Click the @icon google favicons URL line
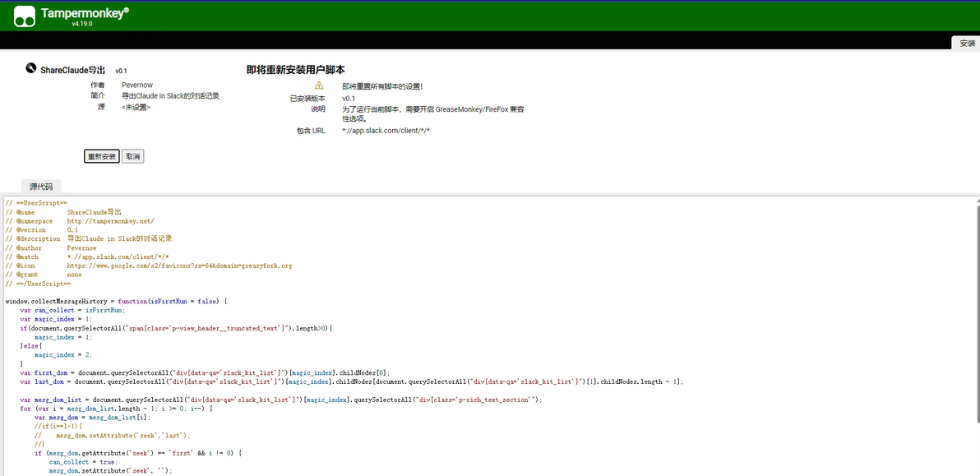980x476 pixels. coord(149,266)
